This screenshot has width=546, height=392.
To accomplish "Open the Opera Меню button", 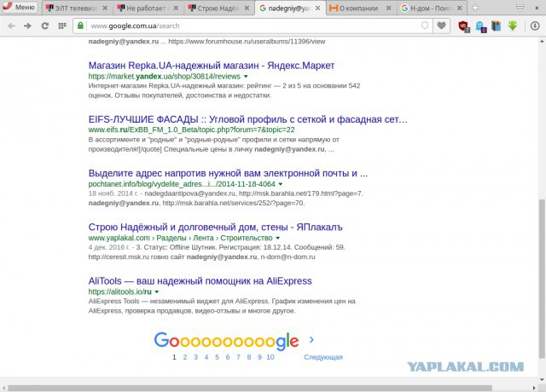I will (19, 7).
